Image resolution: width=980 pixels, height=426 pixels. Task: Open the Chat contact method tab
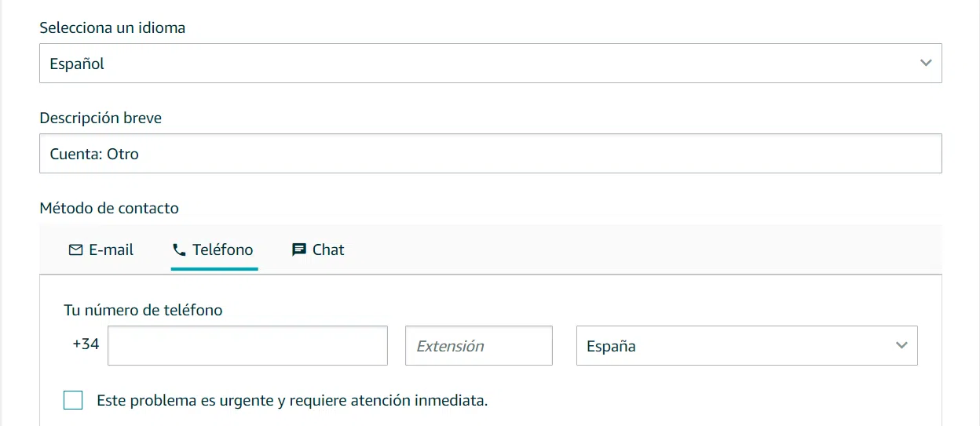(x=327, y=250)
